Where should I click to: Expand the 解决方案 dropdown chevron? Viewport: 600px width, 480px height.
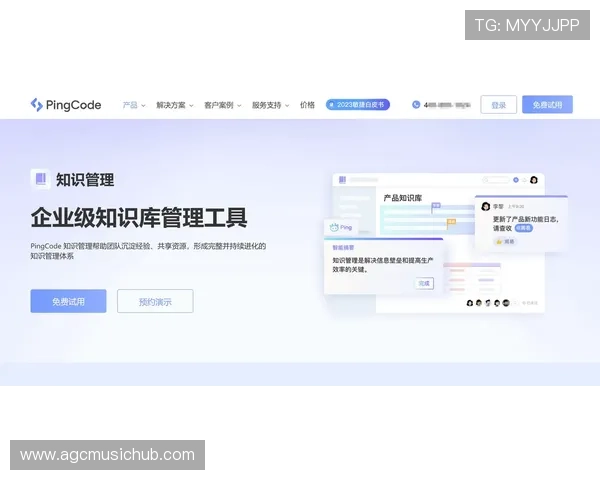[191, 106]
